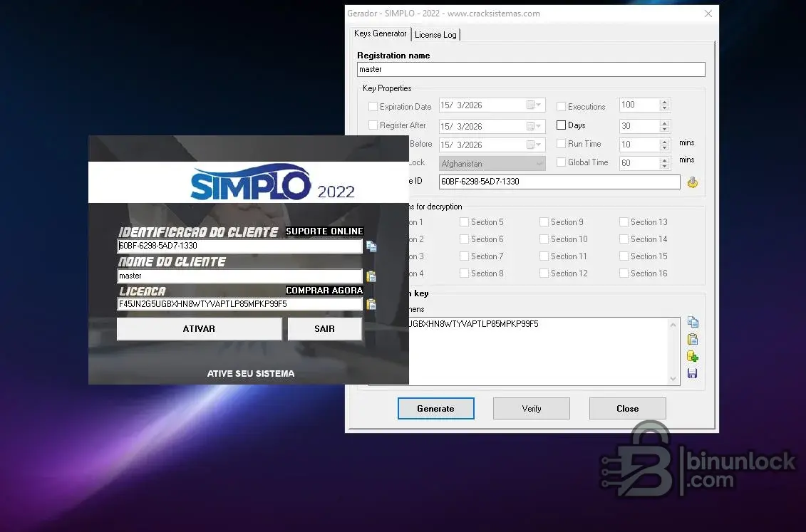The height and width of the screenshot is (532, 806).
Task: Click into the Registration name input field
Action: tap(531, 70)
